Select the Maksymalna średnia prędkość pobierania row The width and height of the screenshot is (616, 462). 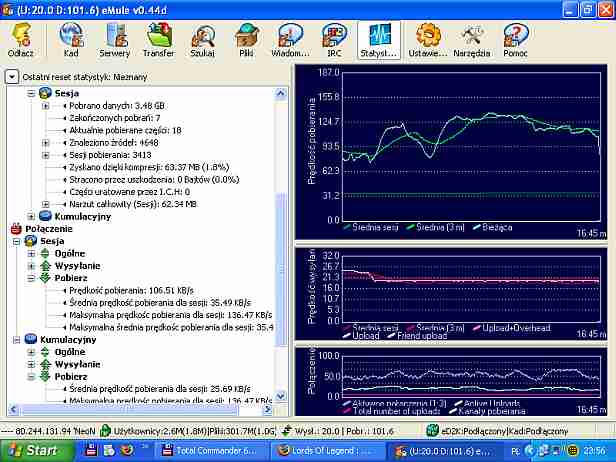coord(171,327)
